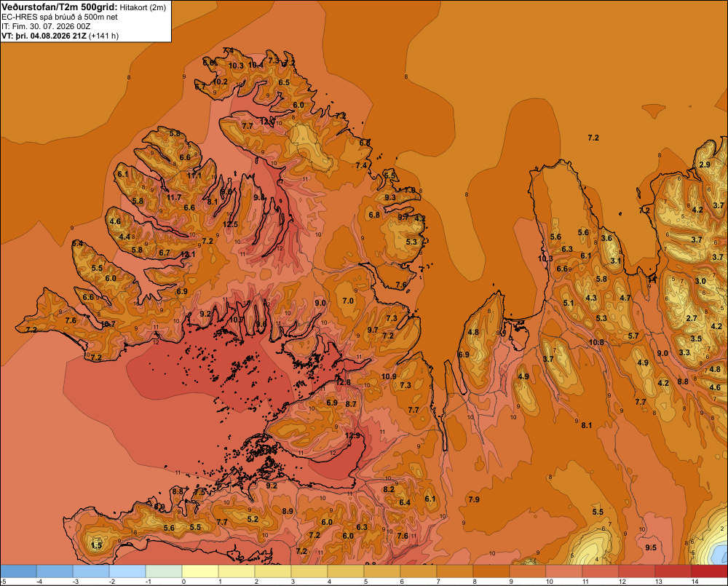728x586 pixels.
Task: Click the temperature value 3.5
Action: tap(695, 338)
